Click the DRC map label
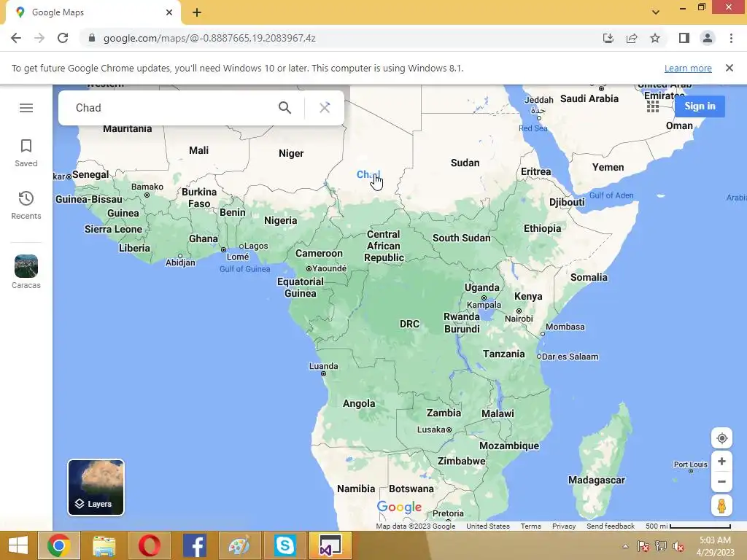The height and width of the screenshot is (560, 747). pyautogui.click(x=409, y=324)
